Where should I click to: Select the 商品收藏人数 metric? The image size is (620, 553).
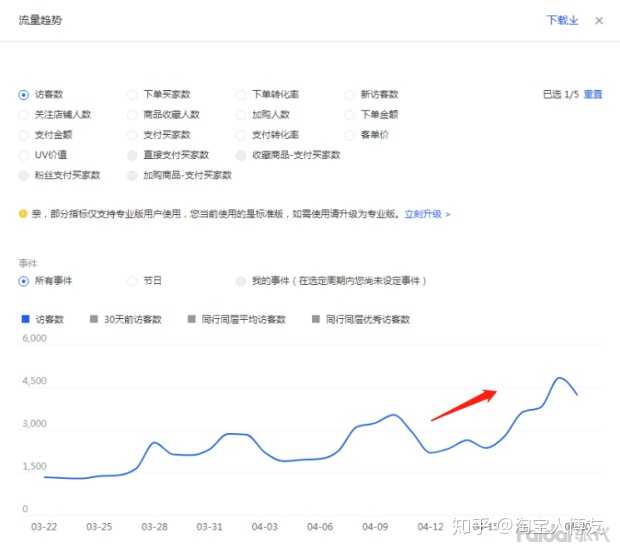pos(133,115)
